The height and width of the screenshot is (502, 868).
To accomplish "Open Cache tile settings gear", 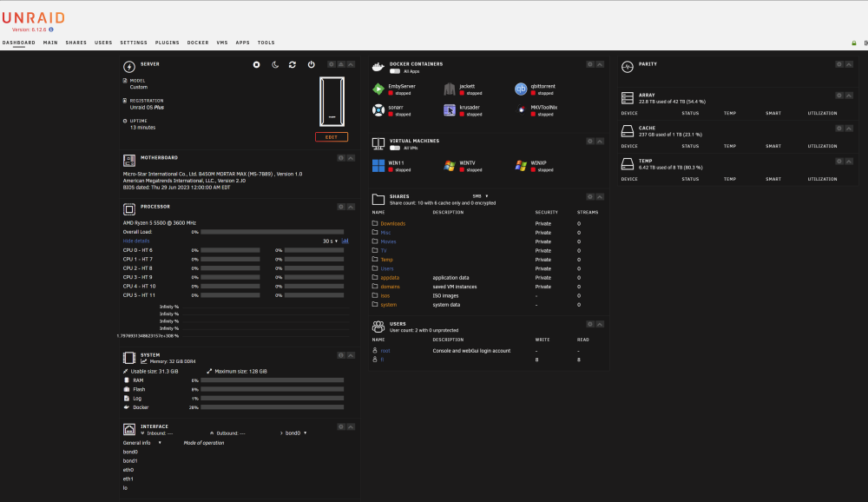I will (839, 128).
